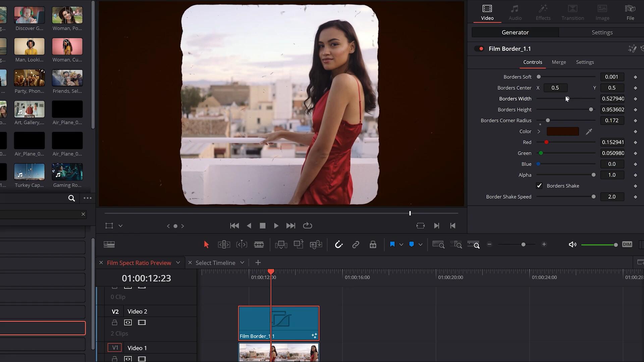Click the blue flag marker icon
Viewport: 644px width, 362px height.
coord(392,244)
